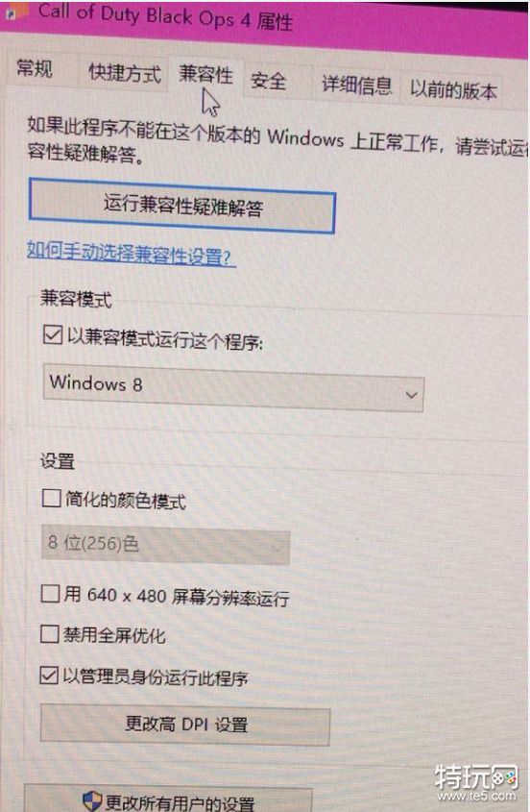Uncheck 以管理员身份运行此程序
The height and width of the screenshot is (812, 530).
(x=49, y=676)
